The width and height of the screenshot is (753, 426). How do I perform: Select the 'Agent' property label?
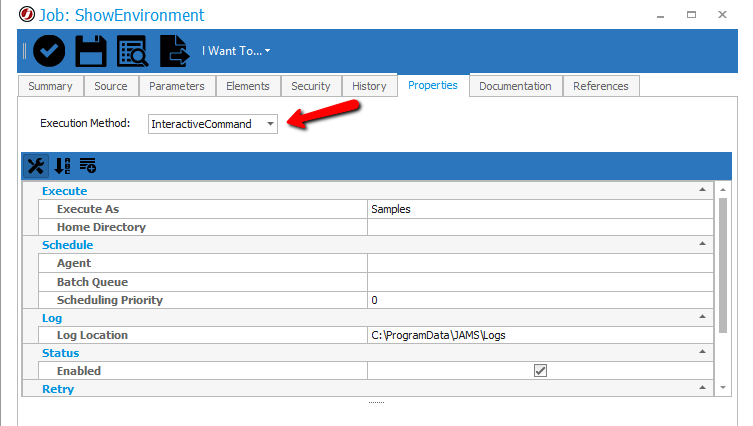pos(74,263)
